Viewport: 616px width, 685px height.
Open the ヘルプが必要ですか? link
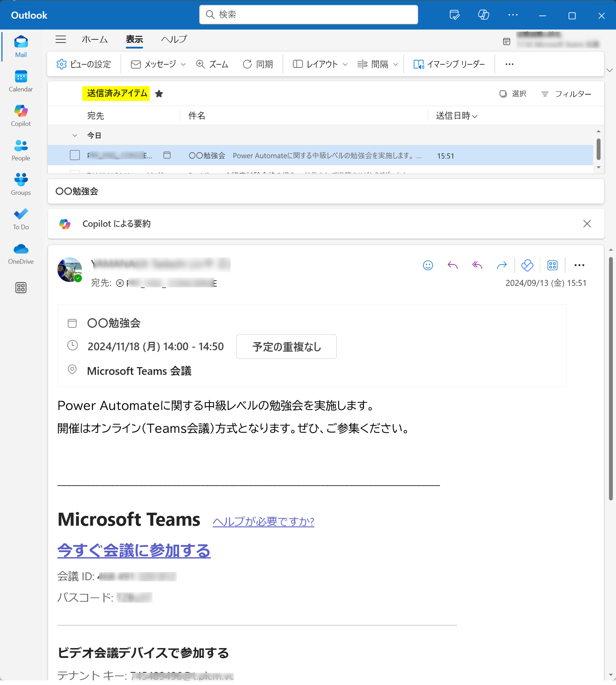pyautogui.click(x=263, y=521)
